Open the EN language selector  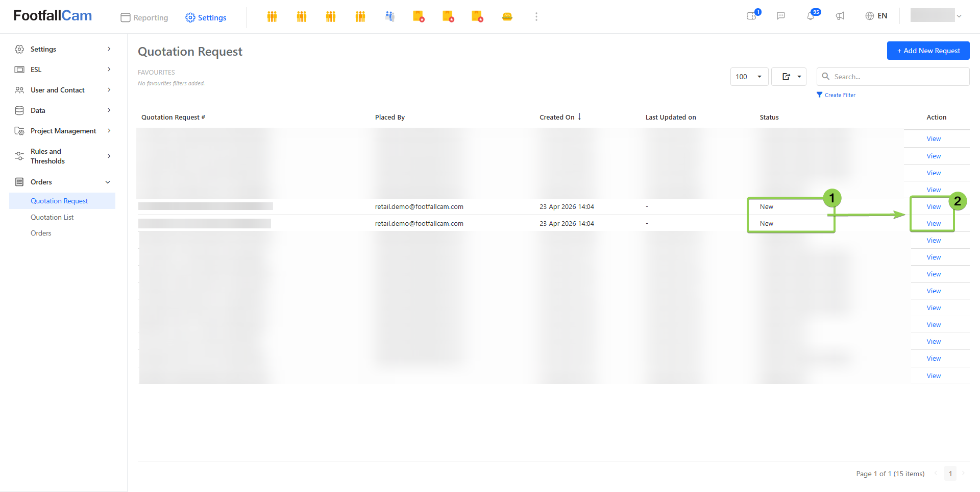coord(876,16)
